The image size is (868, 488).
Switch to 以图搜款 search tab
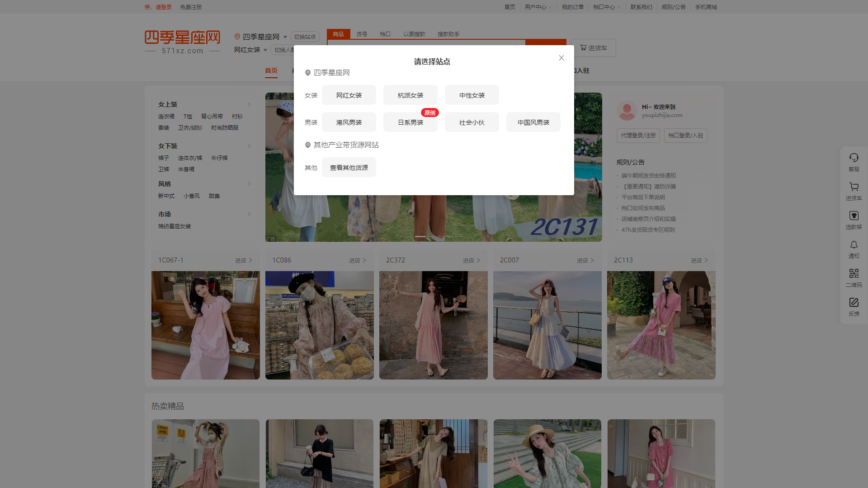pyautogui.click(x=414, y=34)
